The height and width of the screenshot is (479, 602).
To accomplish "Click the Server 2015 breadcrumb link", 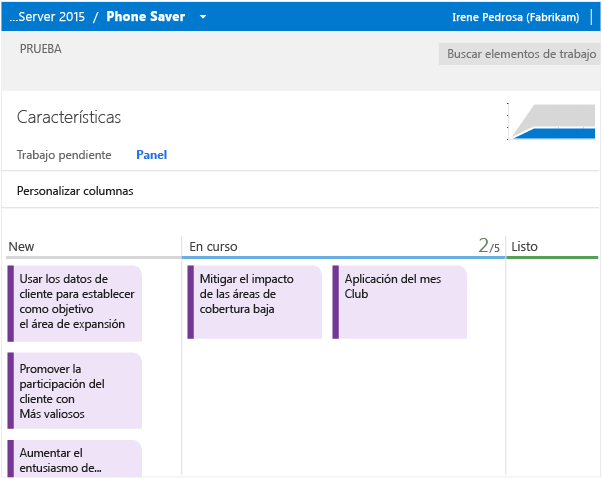I will tap(47, 17).
